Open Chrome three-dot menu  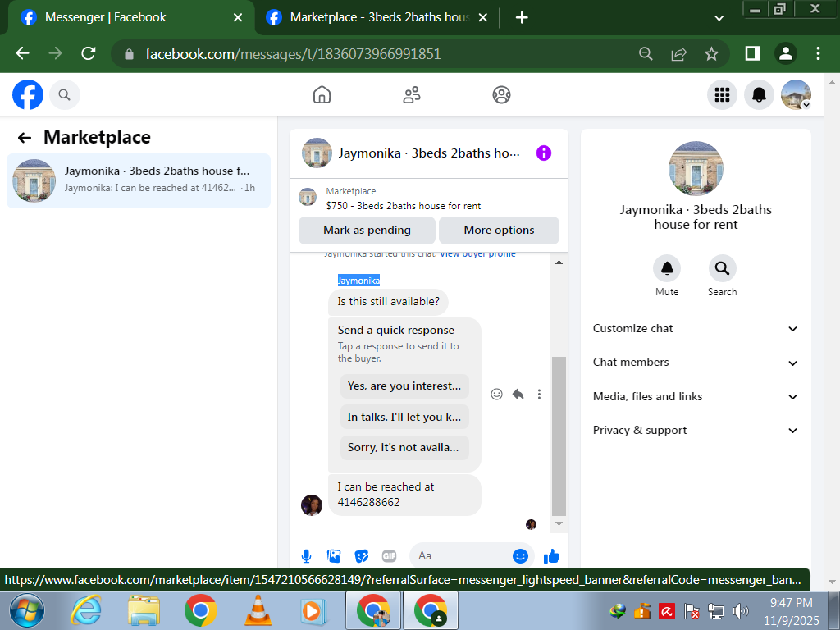pos(818,53)
